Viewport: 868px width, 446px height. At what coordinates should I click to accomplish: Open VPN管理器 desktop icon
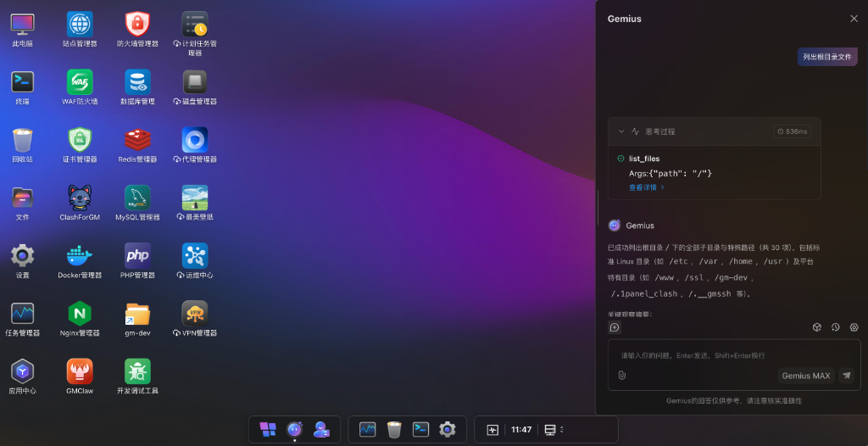click(195, 314)
